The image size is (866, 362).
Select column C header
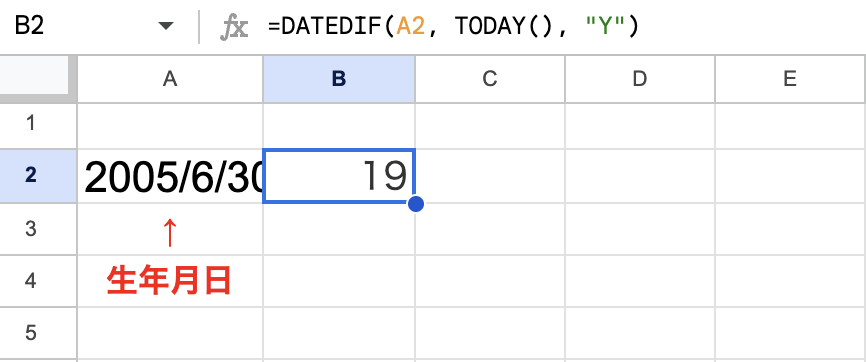click(490, 79)
